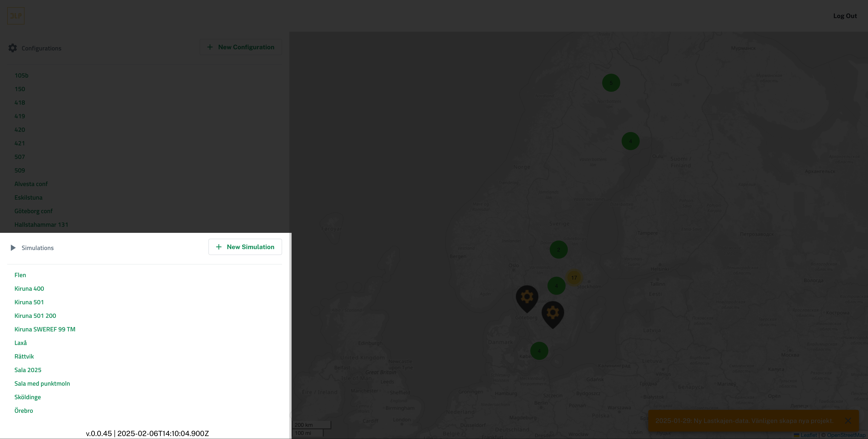Open configuration 150
Screen dimensions: 868x439
click(x=19, y=89)
